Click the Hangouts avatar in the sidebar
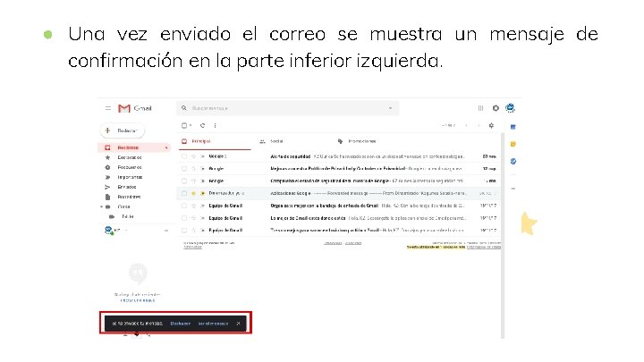 point(108,231)
